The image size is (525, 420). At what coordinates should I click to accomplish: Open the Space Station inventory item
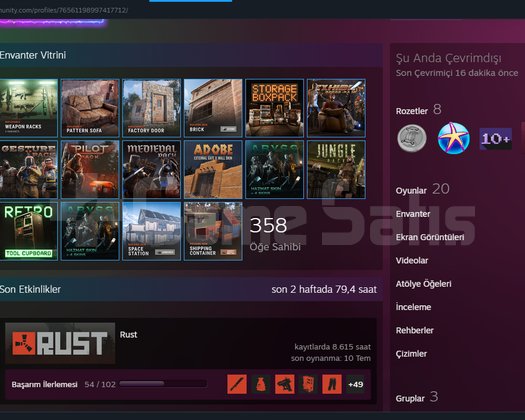(152, 231)
